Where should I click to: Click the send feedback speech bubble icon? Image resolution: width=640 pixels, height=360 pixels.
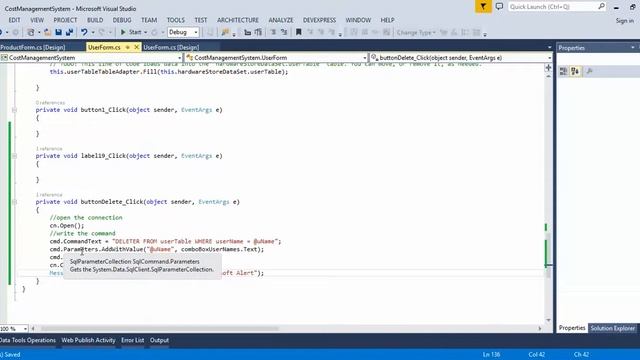pos(499,7)
